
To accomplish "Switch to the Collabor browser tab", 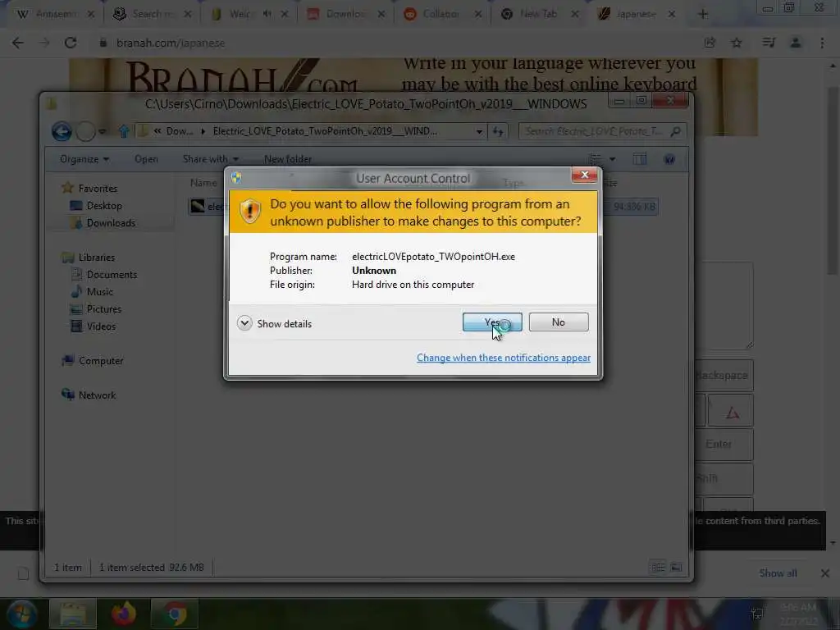I will tap(441, 14).
